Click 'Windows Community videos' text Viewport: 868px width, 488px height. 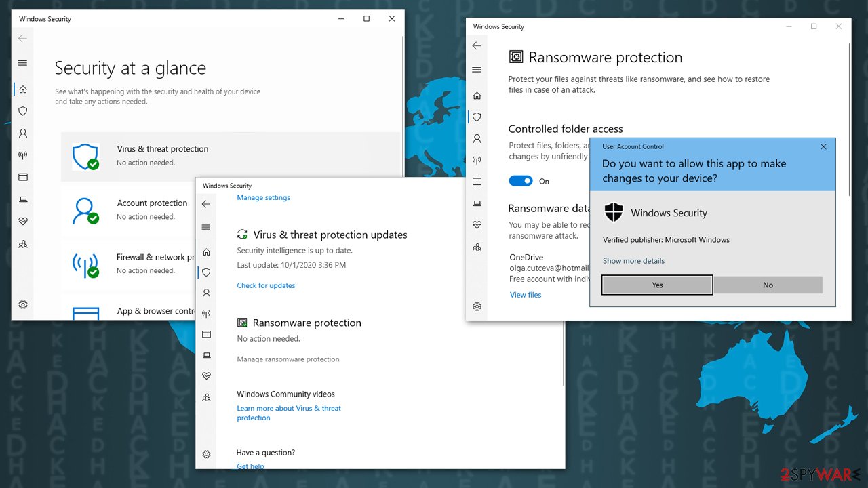pos(285,394)
